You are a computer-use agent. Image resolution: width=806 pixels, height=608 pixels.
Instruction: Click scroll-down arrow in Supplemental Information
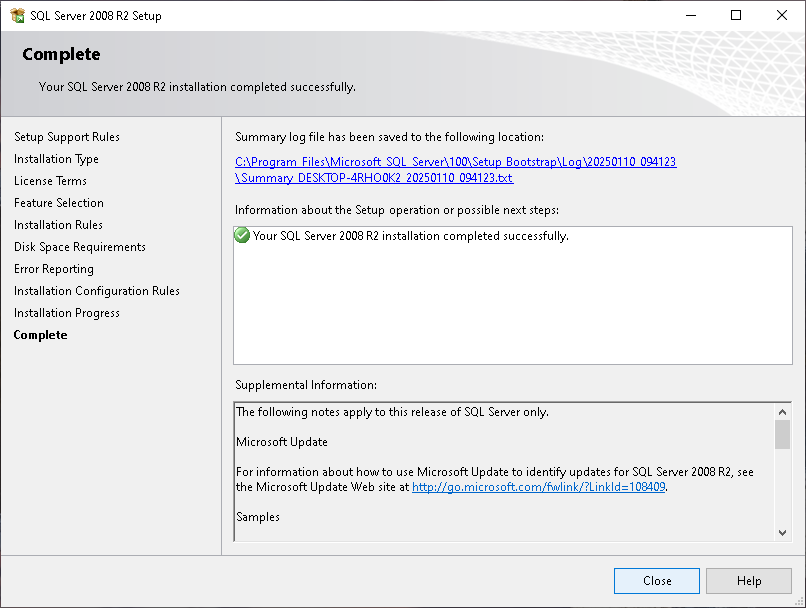pos(782,533)
